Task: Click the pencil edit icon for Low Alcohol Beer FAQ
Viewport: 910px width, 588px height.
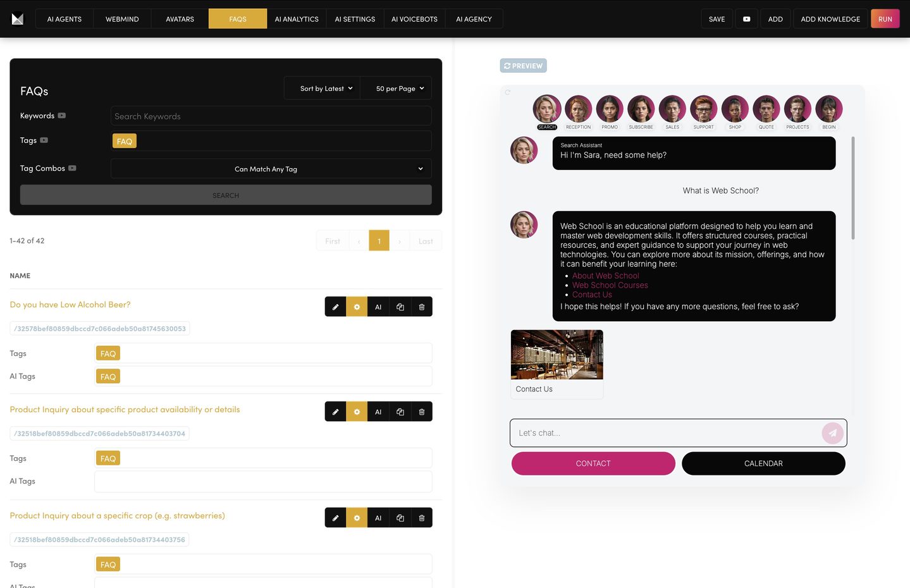Action: 335,307
